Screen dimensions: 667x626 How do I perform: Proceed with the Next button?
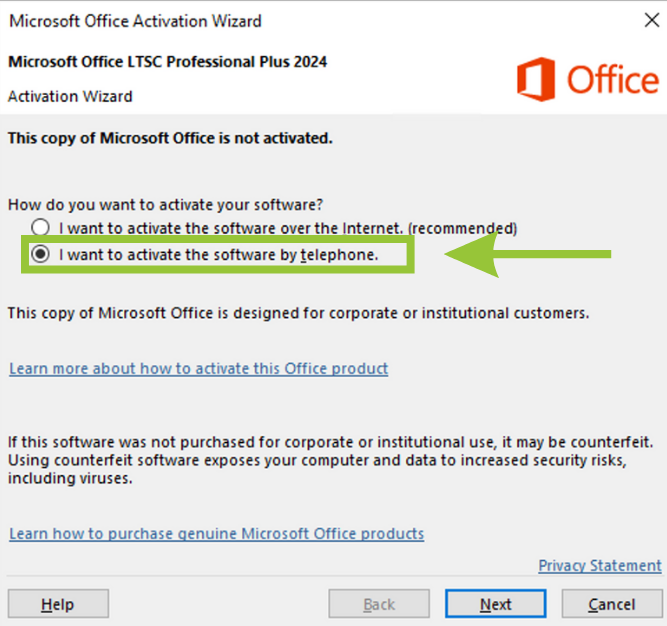pos(496,604)
